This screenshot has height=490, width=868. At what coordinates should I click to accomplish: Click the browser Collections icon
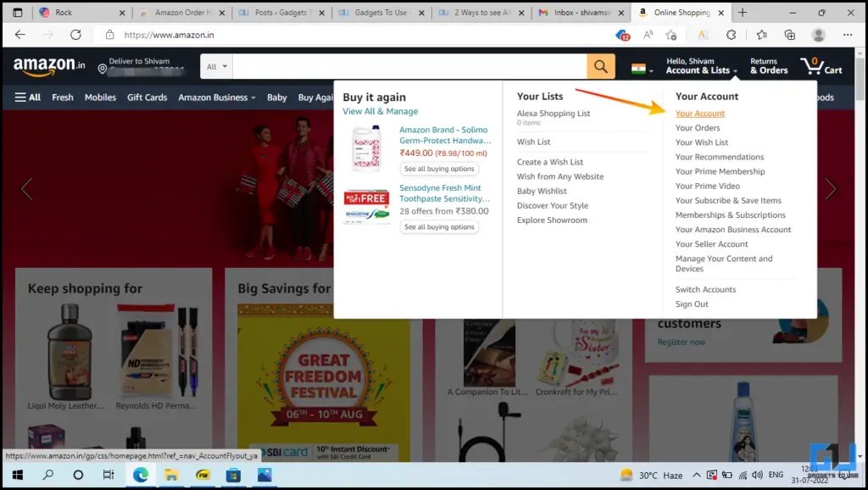[788, 36]
